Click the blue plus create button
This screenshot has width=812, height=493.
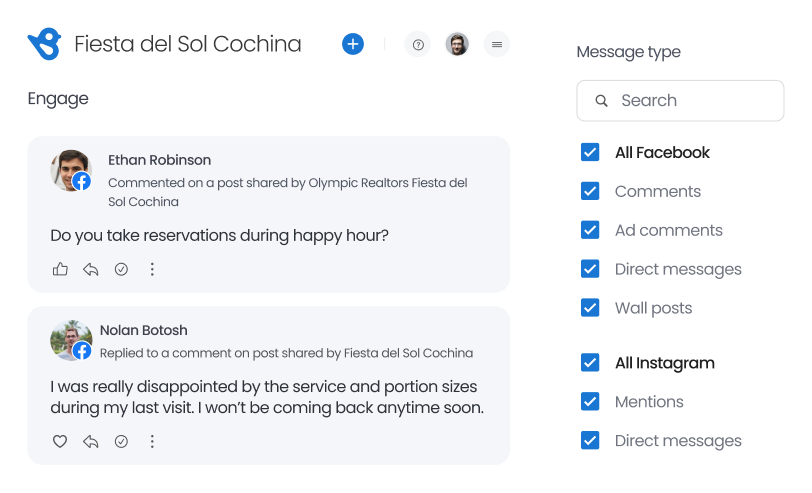click(352, 44)
